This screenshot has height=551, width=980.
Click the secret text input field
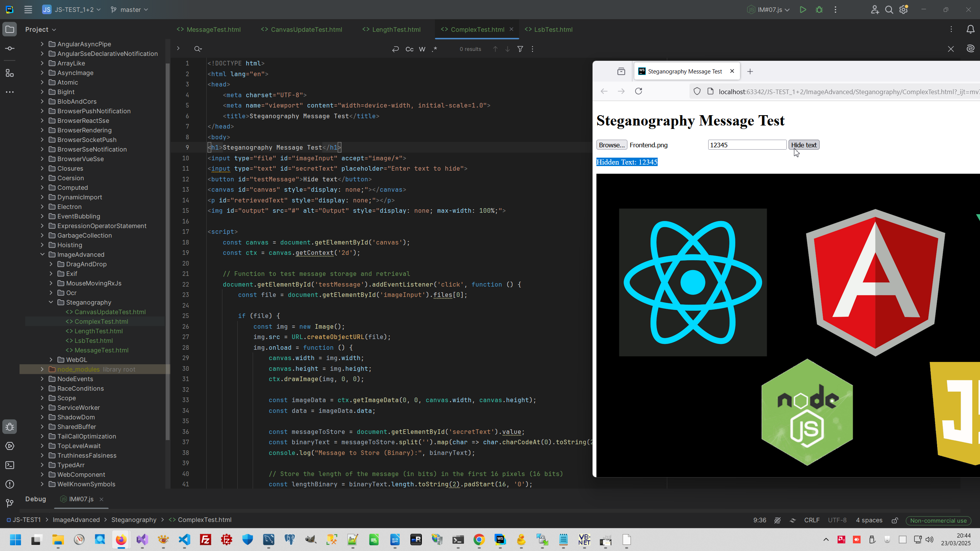tap(746, 145)
